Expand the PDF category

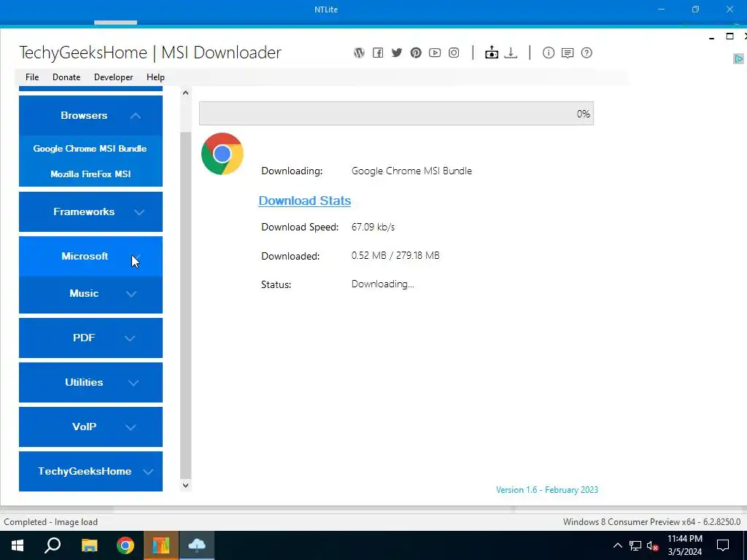90,338
